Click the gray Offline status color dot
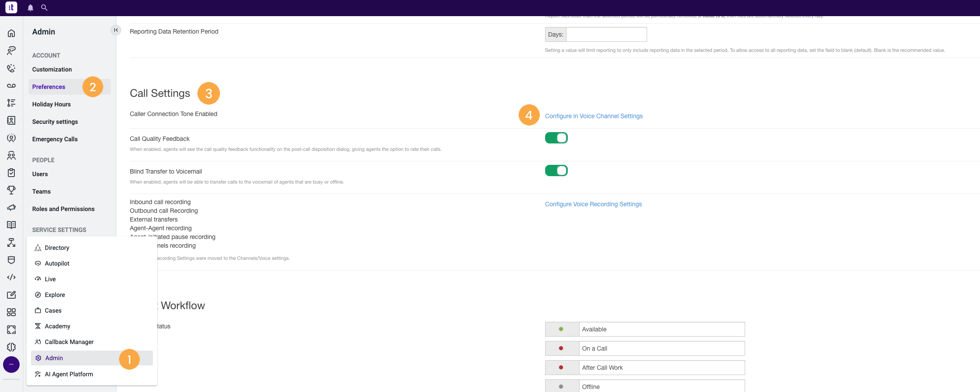This screenshot has height=392, width=980. [x=561, y=387]
